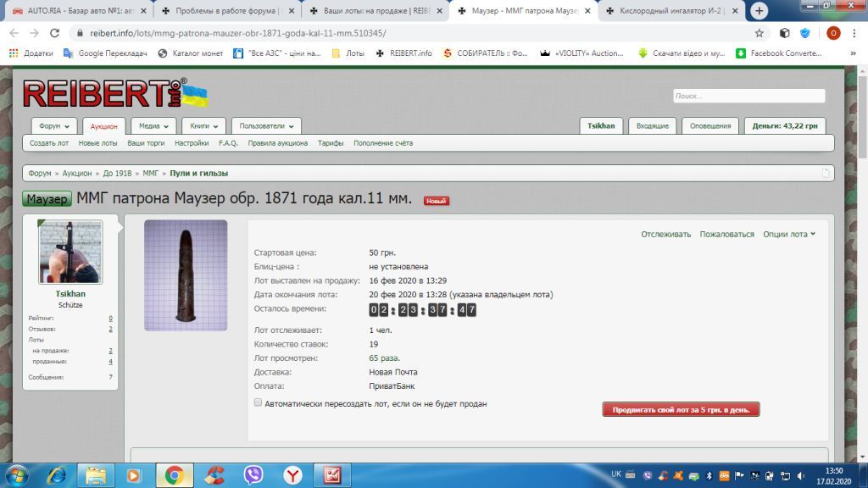This screenshot has width=868, height=488.
Task: Open the cartridge lot photo thumbnail
Action: [186, 275]
